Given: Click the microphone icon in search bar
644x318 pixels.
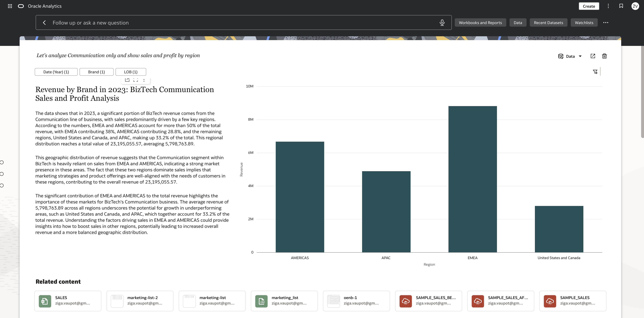Looking at the screenshot, I should point(442,23).
